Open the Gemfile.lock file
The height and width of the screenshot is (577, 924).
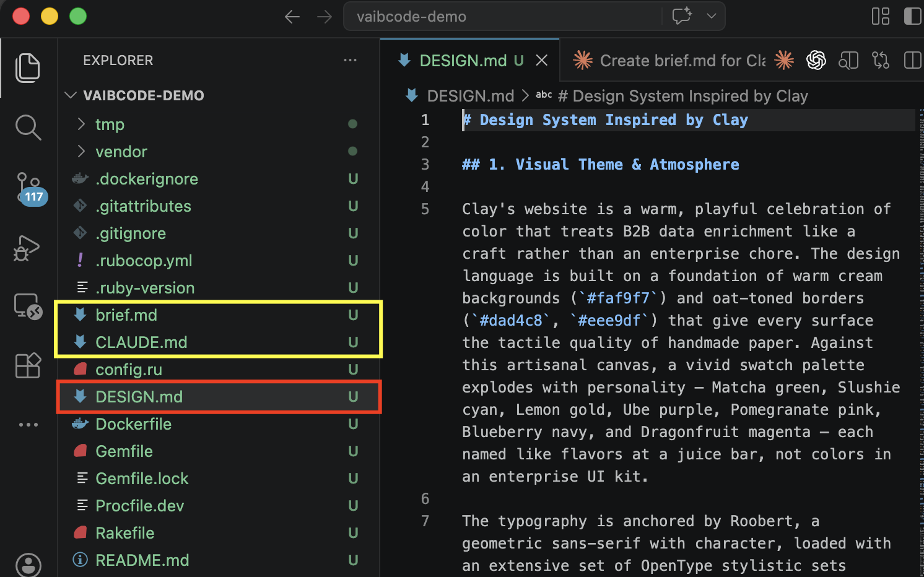[218, 479]
